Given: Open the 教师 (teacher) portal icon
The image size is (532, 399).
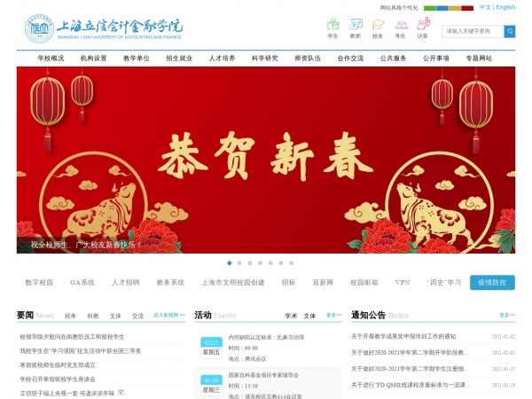Looking at the screenshot, I should click(x=356, y=25).
